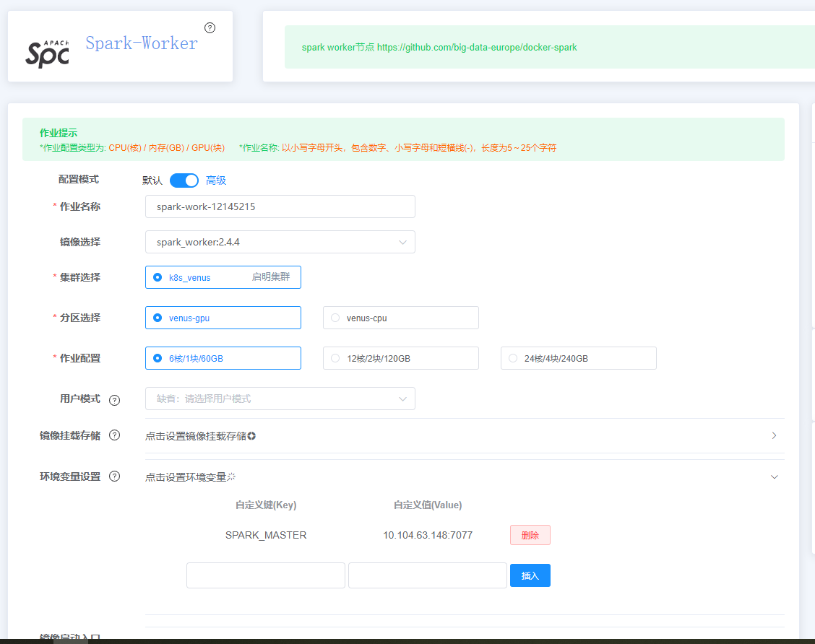Click the 点击设置环境变量 text
This screenshot has width=815, height=644.
[x=186, y=477]
